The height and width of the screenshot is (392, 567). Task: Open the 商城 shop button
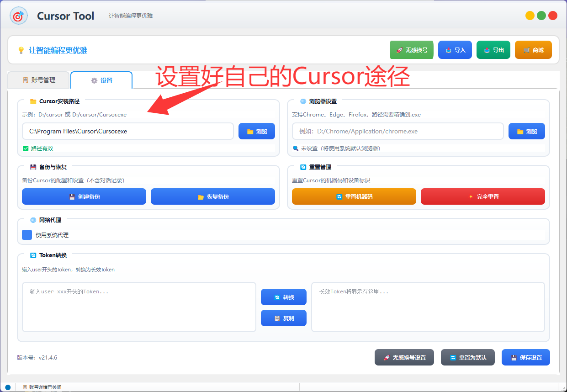[x=533, y=50]
